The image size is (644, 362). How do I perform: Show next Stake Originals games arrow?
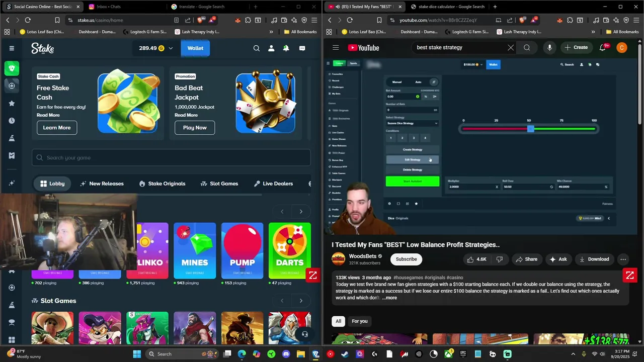301,212
